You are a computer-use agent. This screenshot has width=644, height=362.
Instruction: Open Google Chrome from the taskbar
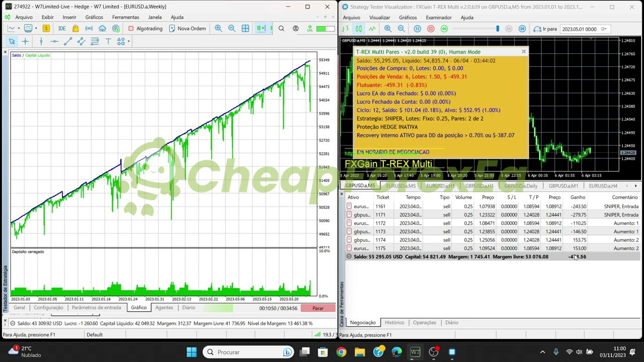(x=342, y=352)
